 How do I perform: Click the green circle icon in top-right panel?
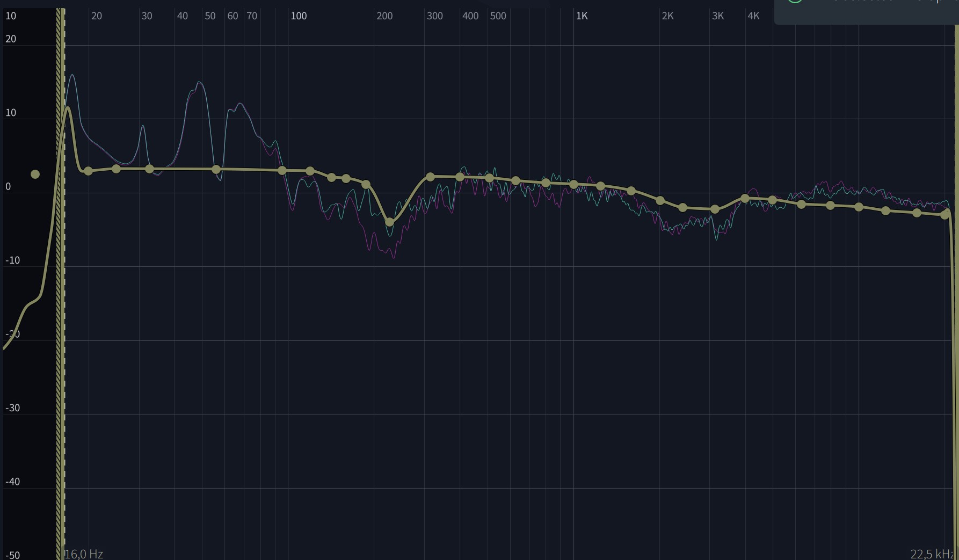tap(795, 2)
